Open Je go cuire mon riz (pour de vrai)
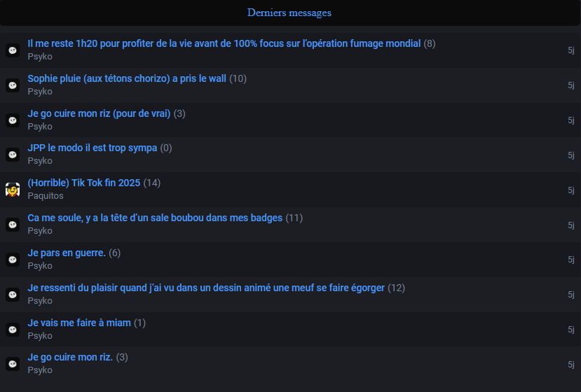The image size is (581, 392). (x=99, y=113)
